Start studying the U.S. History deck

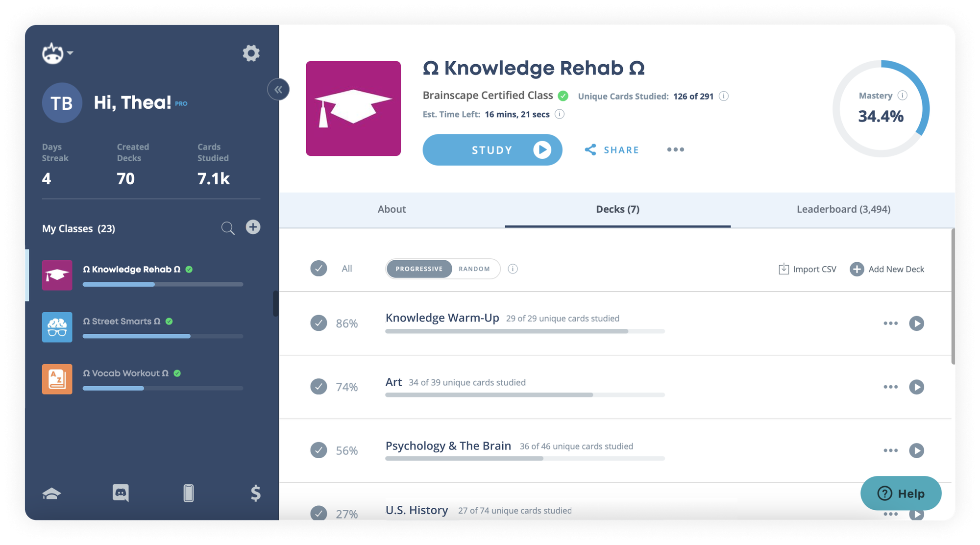[x=917, y=514]
